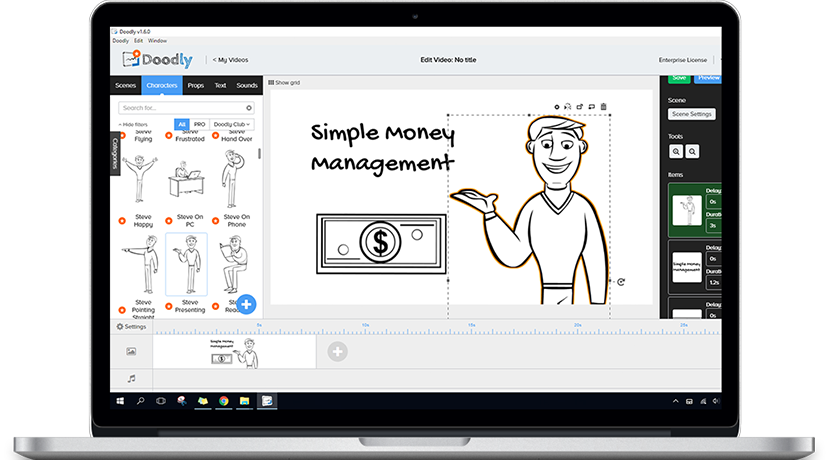Edit the Steve item's 3s Duration value
This screenshot has height=460, width=830.
[714, 226]
